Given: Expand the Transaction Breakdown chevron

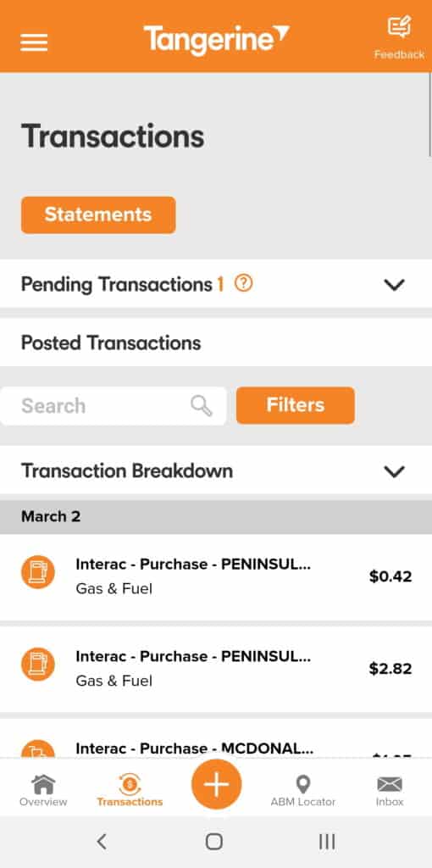Looking at the screenshot, I should tap(395, 471).
